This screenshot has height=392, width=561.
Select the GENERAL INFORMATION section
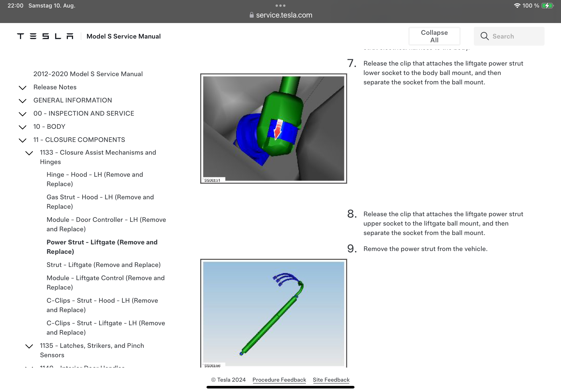(73, 100)
